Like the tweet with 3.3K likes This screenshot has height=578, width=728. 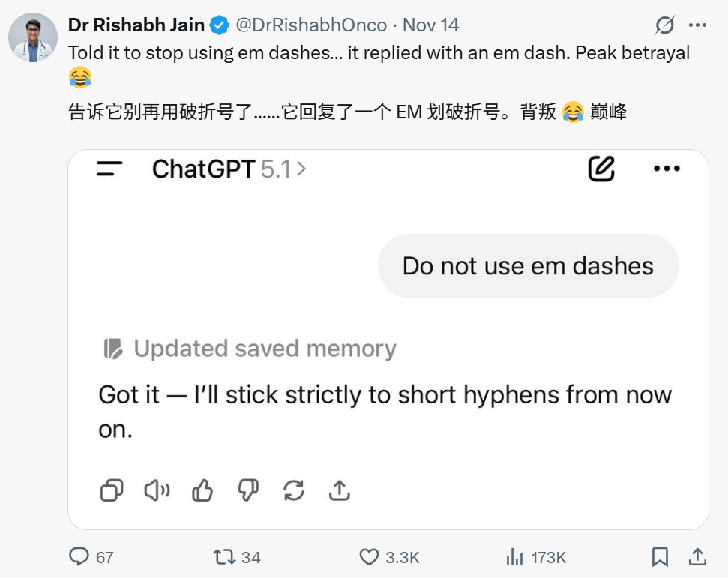(369, 556)
